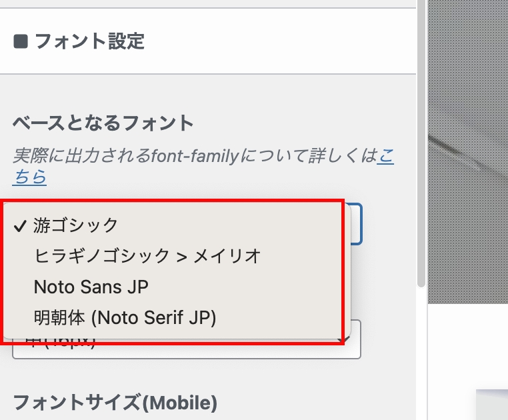508x420 pixels.
Task: Select 明朝体 (Noto Serif JP) option
Action: click(x=125, y=318)
